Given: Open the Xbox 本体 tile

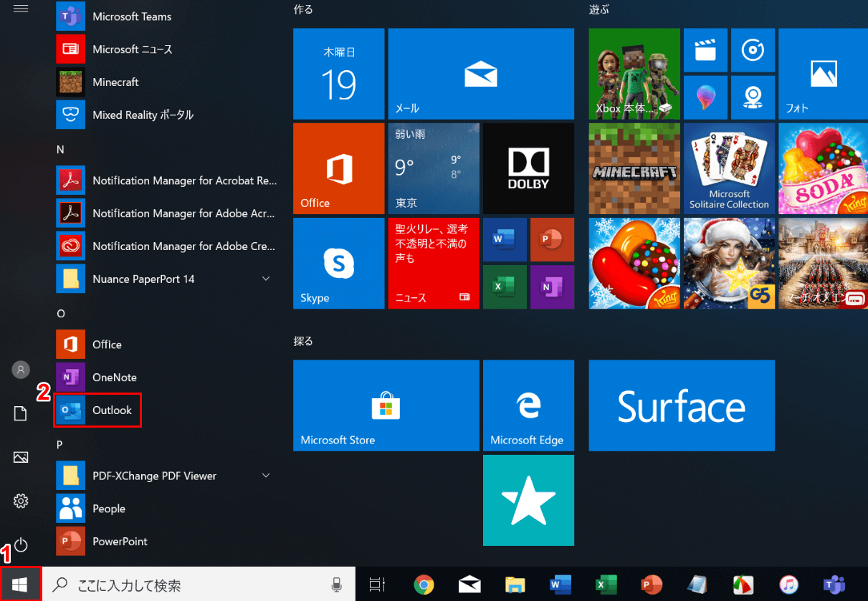Looking at the screenshot, I should coord(634,74).
